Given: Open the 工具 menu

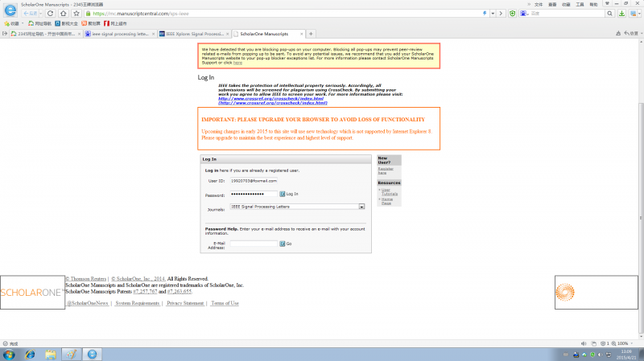Looking at the screenshot, I should [x=580, y=5].
